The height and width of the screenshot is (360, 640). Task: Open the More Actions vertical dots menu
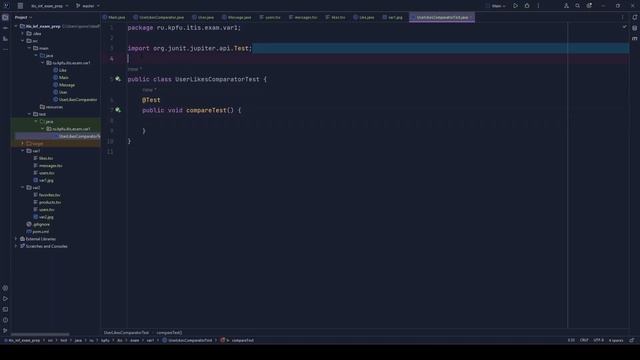[x=538, y=6]
